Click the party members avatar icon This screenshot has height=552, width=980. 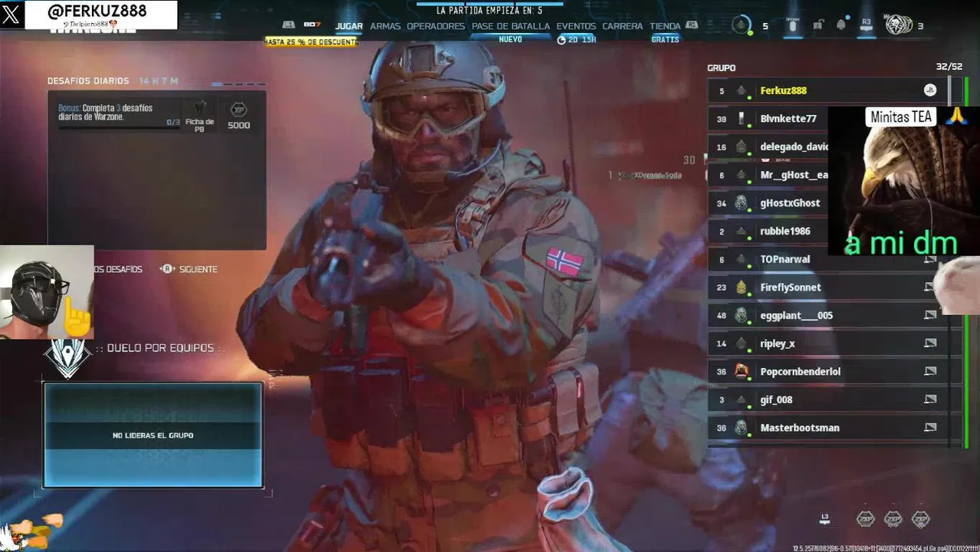899,25
